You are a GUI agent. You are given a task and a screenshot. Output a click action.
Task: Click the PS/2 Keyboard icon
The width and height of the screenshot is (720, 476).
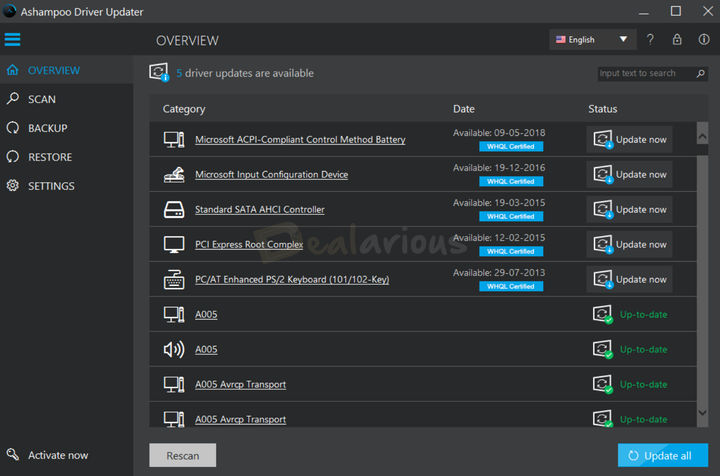click(x=174, y=280)
